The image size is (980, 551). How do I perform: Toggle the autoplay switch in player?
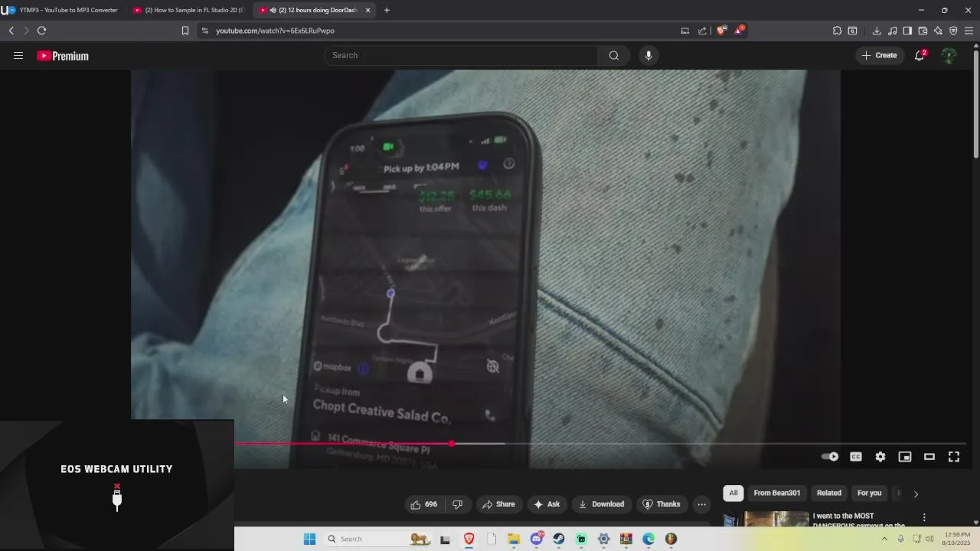tap(830, 457)
